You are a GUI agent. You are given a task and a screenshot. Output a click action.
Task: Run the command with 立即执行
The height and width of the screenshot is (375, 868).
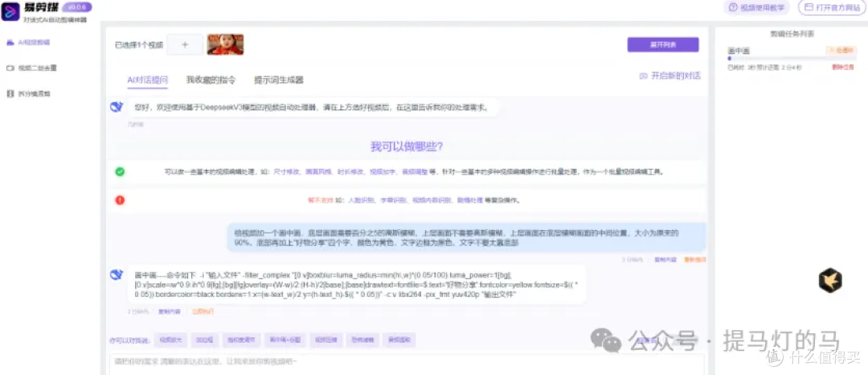[203, 312]
